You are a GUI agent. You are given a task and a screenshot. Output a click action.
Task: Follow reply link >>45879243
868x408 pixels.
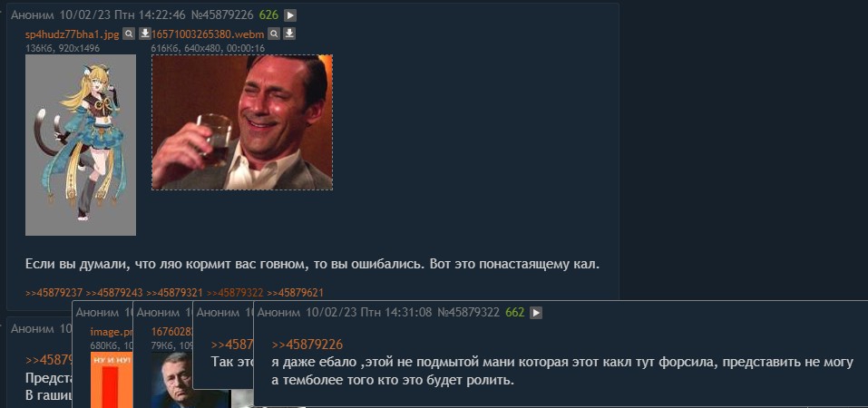pyautogui.click(x=114, y=293)
